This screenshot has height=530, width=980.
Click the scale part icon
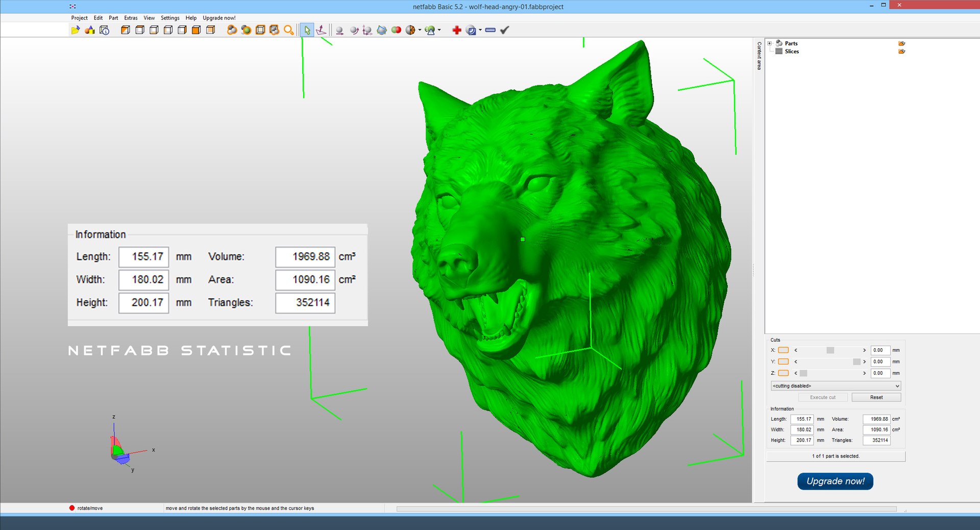click(367, 30)
